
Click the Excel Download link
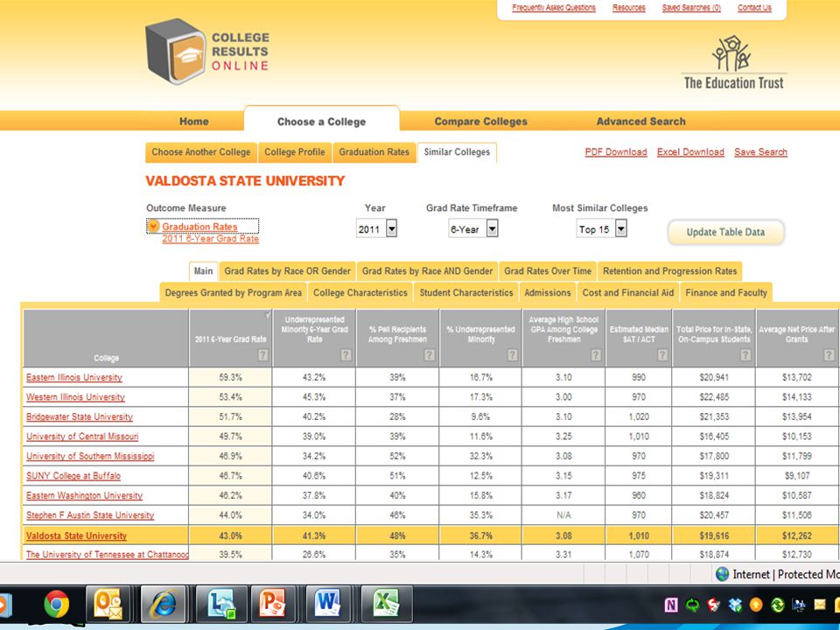(x=690, y=152)
